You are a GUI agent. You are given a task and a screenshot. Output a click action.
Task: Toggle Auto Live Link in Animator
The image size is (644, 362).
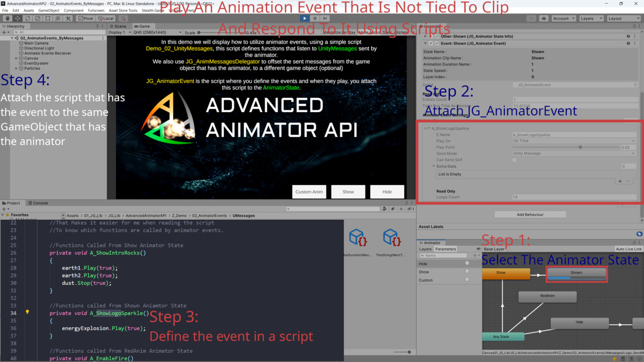tap(629, 249)
